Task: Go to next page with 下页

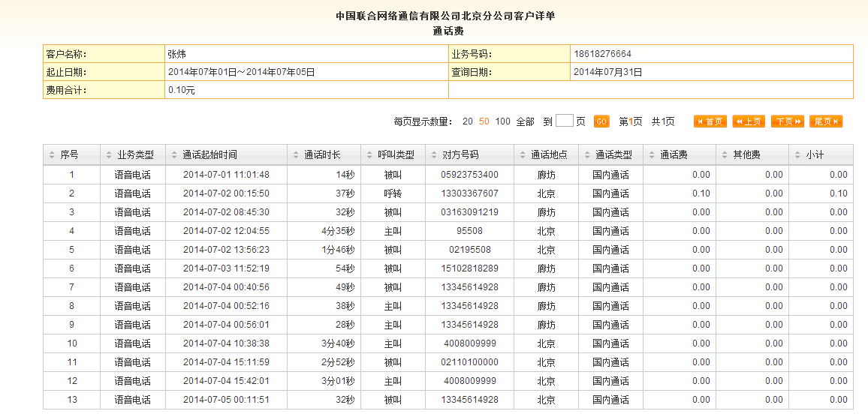Action: tap(787, 121)
